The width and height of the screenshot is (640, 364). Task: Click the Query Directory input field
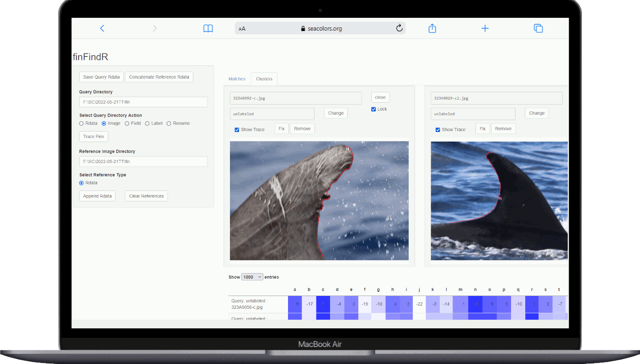(143, 102)
